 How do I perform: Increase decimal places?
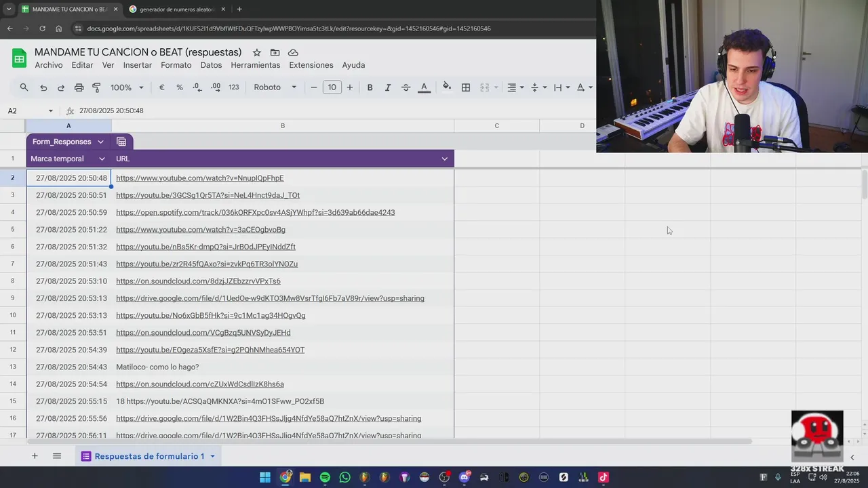pos(215,87)
